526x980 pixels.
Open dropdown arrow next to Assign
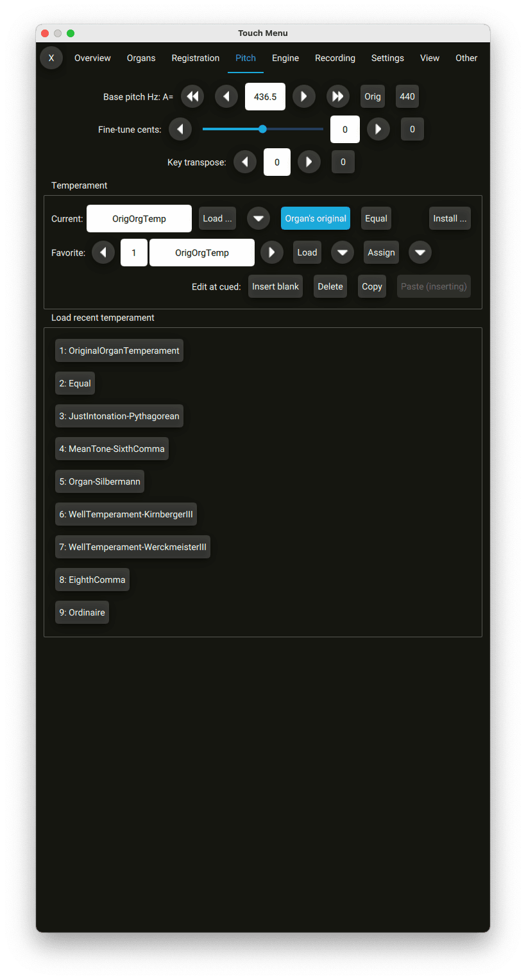420,253
